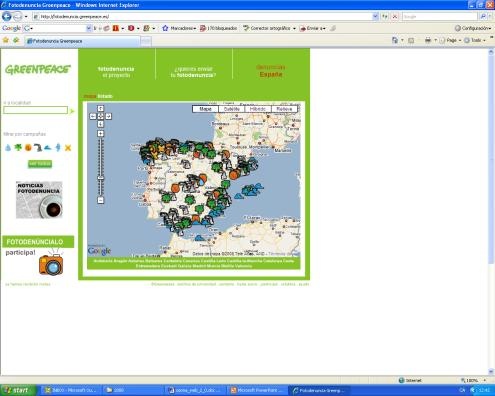Filter by orange circle campaign icon
The height and width of the screenshot is (396, 495).
point(28,148)
